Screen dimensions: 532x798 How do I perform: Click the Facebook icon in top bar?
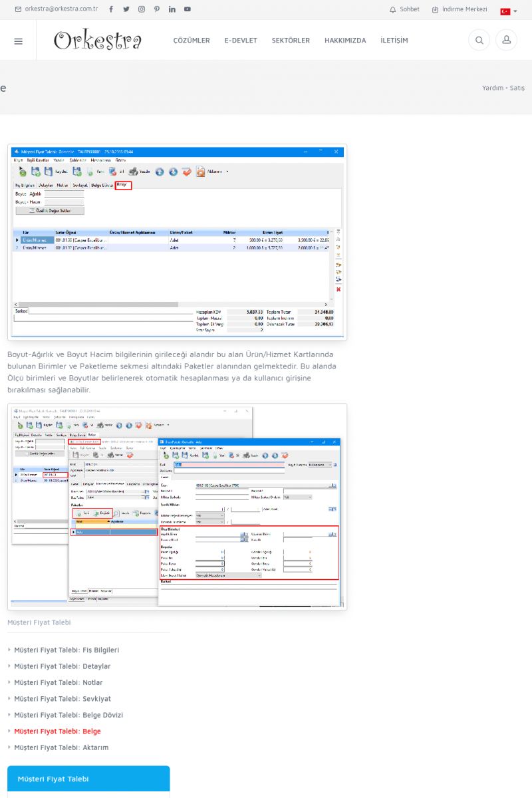click(x=111, y=9)
